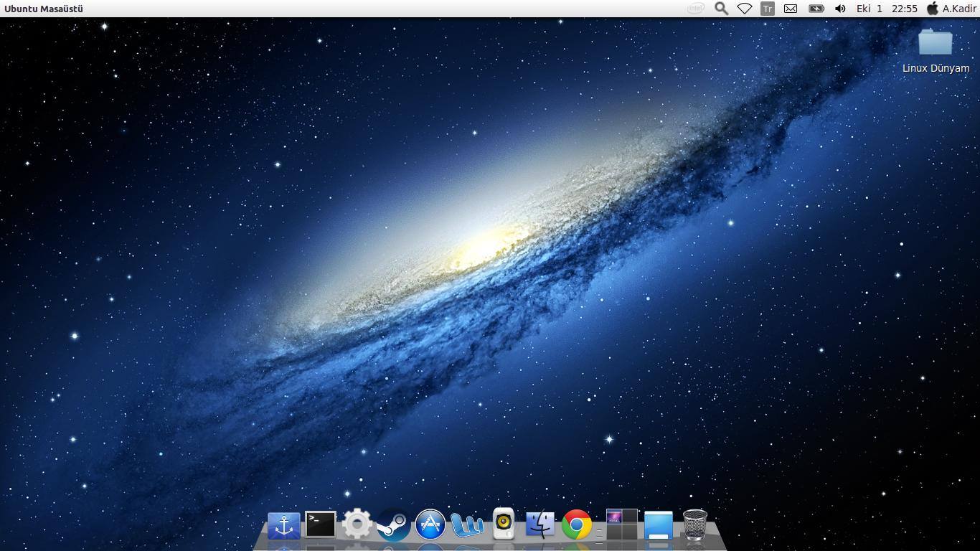Open the Finder face icon in dock
The width and height of the screenshot is (980, 551).
pyautogui.click(x=540, y=524)
